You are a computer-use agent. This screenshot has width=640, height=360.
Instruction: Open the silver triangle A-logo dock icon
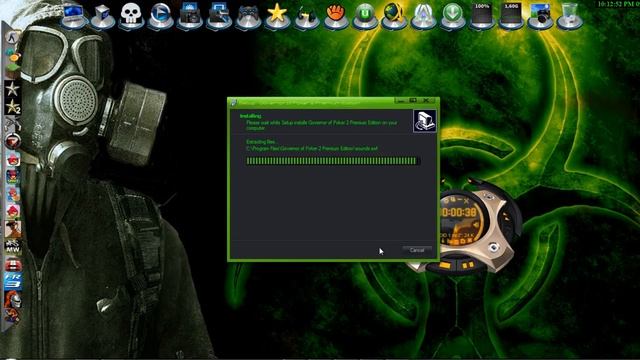[423, 16]
